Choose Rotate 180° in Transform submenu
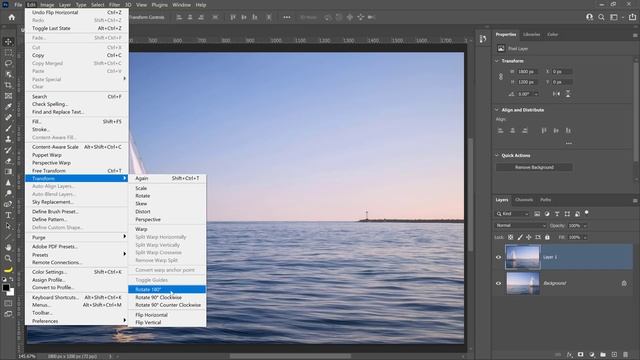The width and height of the screenshot is (640, 360). coord(167,289)
